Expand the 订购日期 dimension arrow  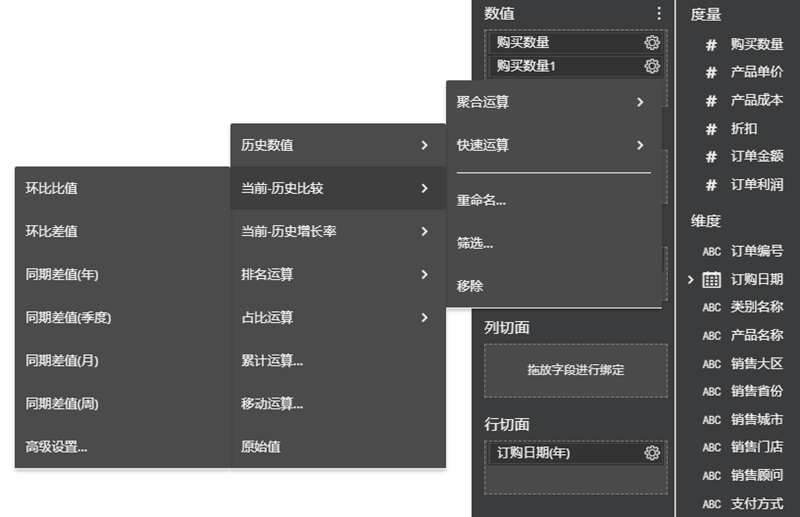(x=691, y=280)
